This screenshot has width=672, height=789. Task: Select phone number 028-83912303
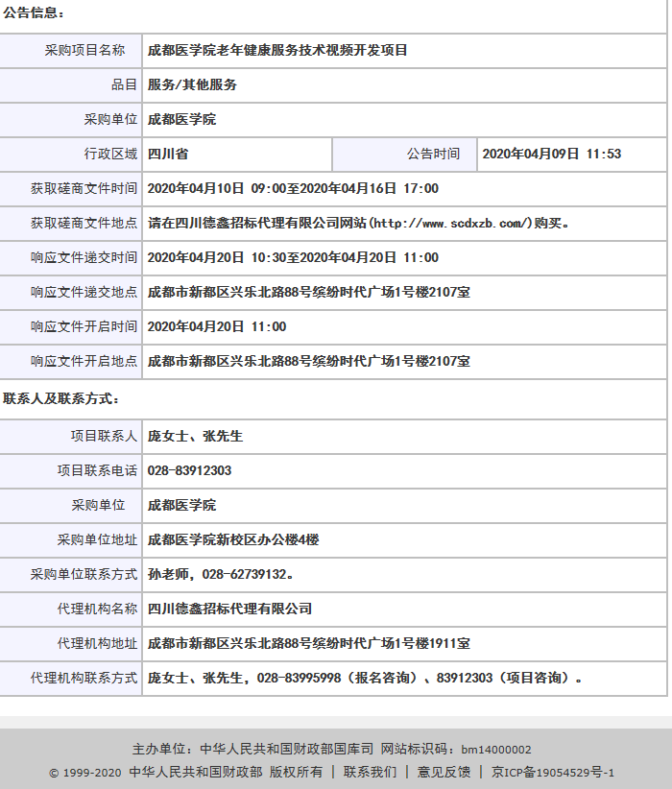click(x=189, y=470)
